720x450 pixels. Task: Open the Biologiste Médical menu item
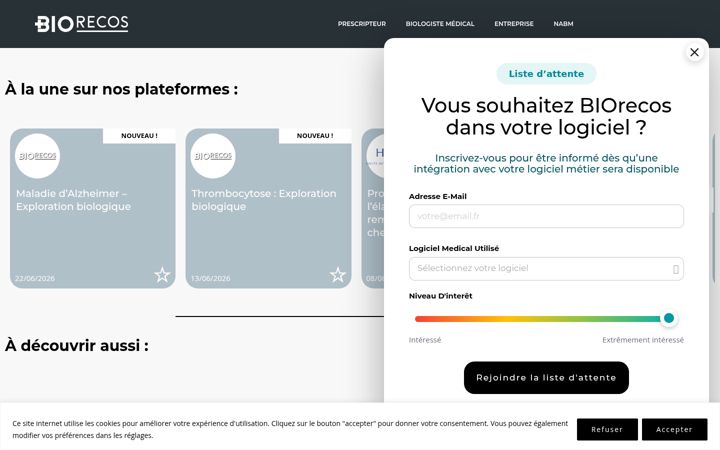pos(440,24)
